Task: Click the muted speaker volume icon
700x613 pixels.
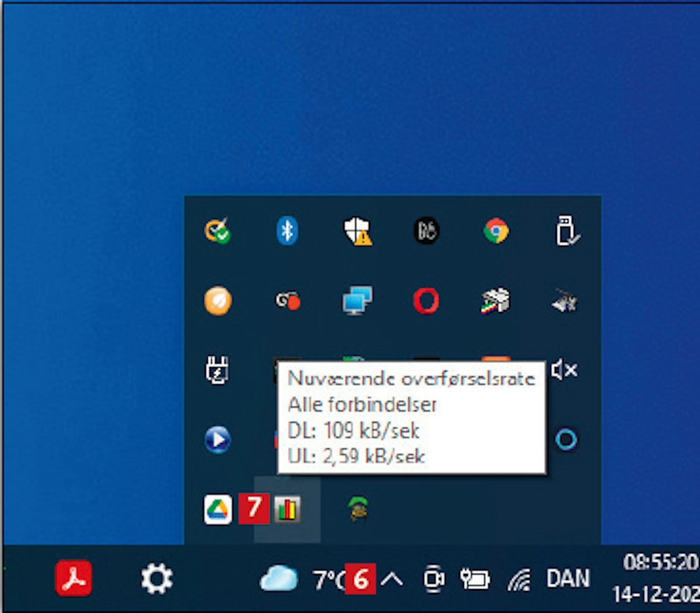Action: pyautogui.click(x=565, y=370)
